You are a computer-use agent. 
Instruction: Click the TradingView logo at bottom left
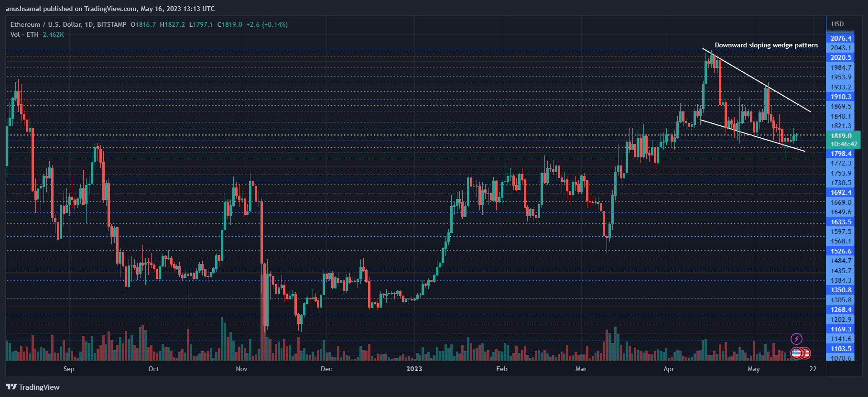point(33,387)
